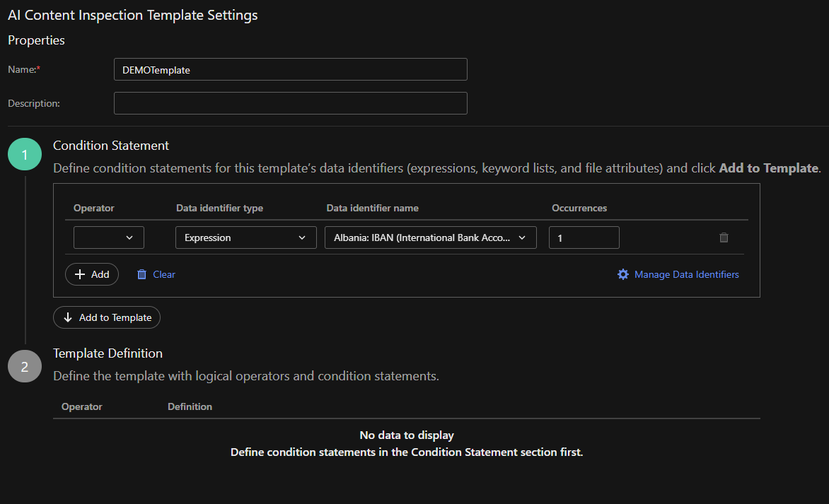Open the Albania IBAN identifier name dropdown
This screenshot has height=504, width=829.
430,238
